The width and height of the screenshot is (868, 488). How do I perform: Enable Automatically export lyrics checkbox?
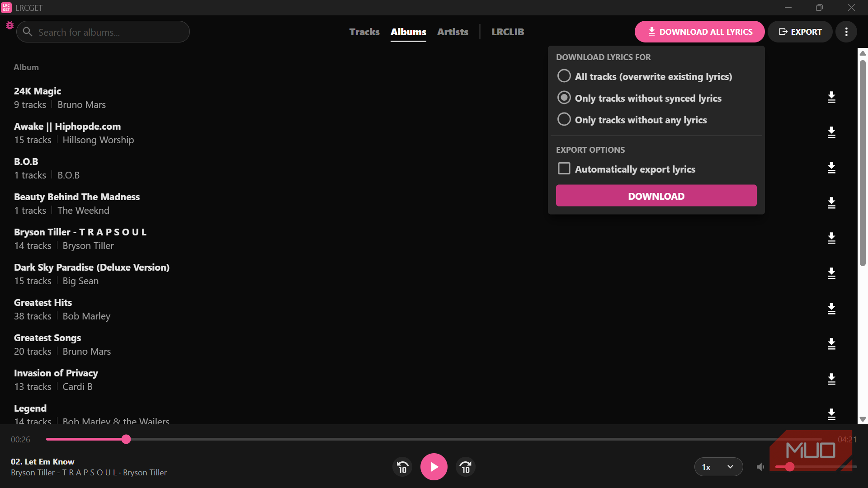tap(564, 169)
